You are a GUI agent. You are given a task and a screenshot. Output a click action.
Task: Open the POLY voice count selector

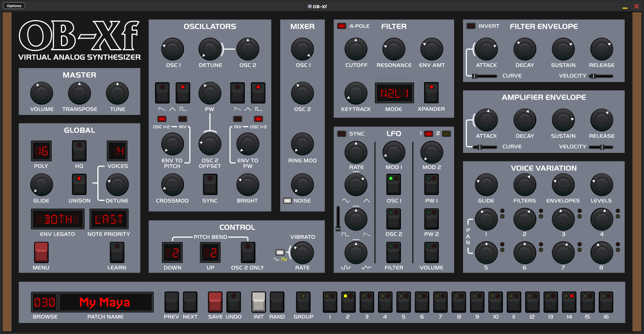41,151
